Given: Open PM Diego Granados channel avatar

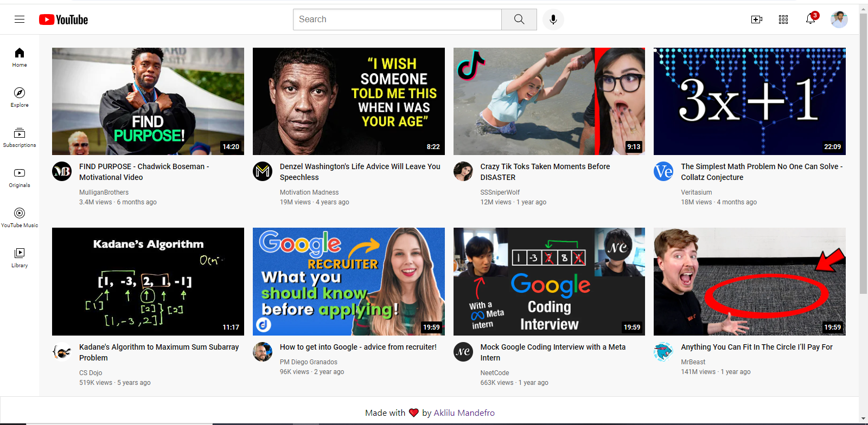Looking at the screenshot, I should [263, 352].
